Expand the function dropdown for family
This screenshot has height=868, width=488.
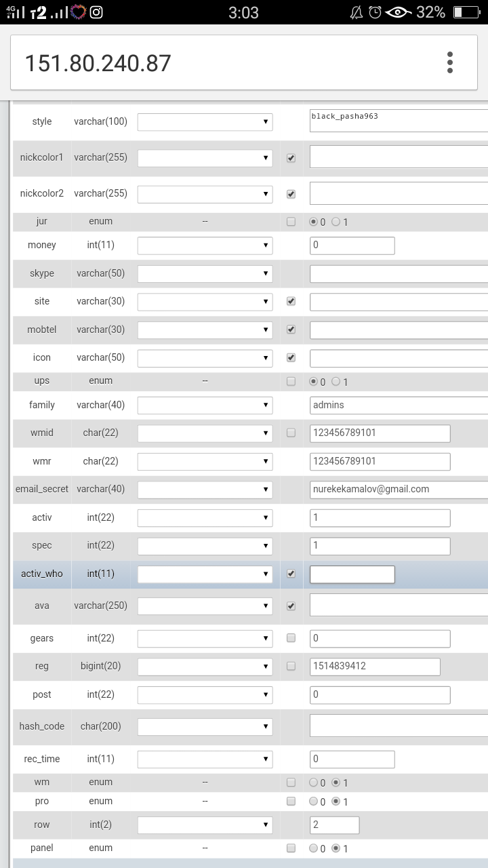[205, 406]
